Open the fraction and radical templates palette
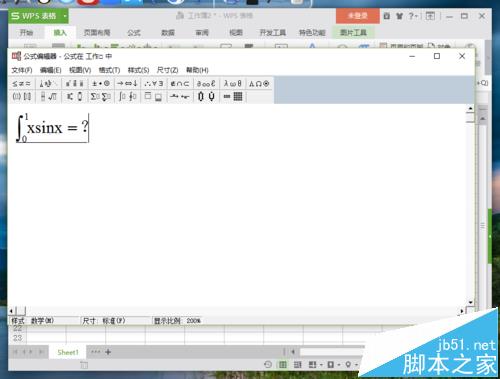This screenshot has height=379, width=500. click(x=49, y=97)
